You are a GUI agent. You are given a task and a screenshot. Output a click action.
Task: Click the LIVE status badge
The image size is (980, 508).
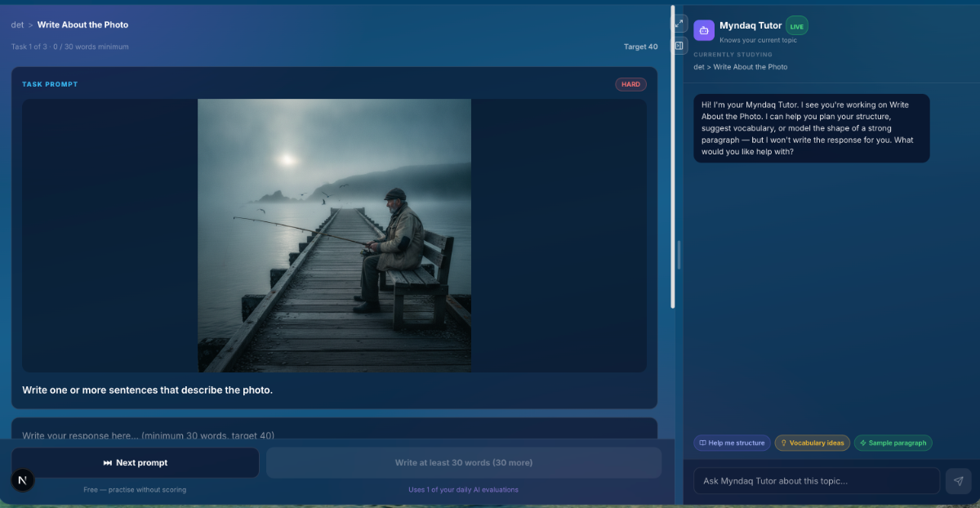[x=796, y=26]
